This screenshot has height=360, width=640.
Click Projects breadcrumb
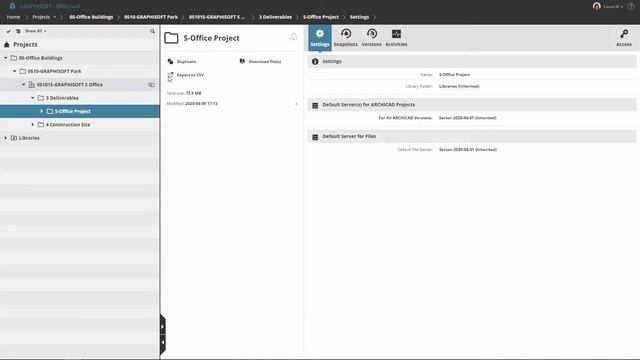click(x=41, y=17)
